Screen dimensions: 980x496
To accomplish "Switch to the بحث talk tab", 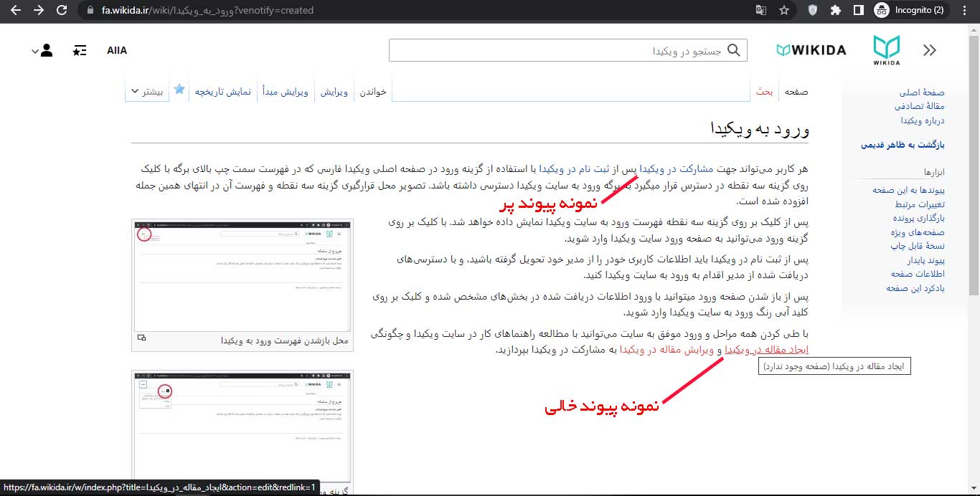I will tap(763, 92).
